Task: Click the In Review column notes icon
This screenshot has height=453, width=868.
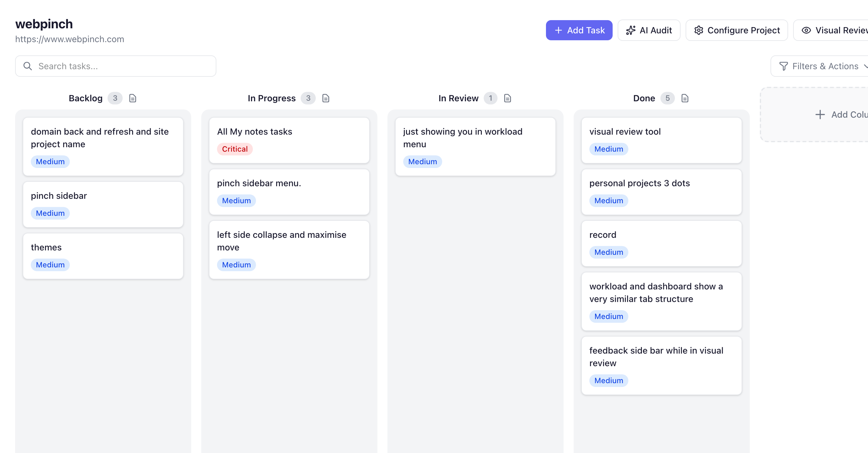Action: 508,98
